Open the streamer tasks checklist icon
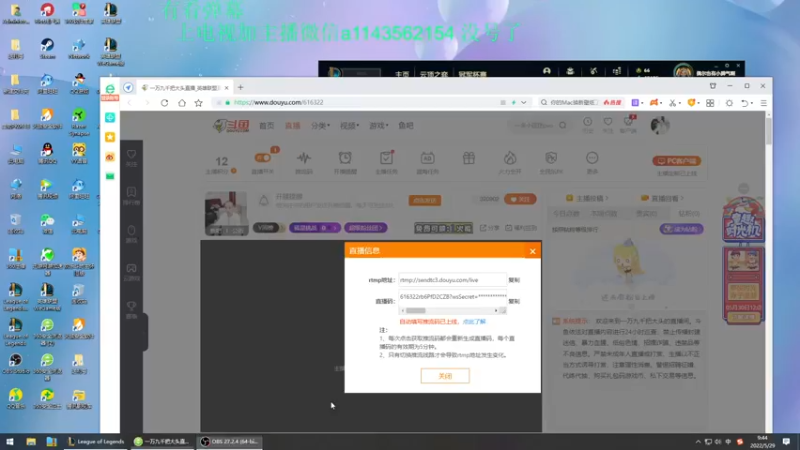Viewport: 800px width, 450px height. (x=386, y=158)
